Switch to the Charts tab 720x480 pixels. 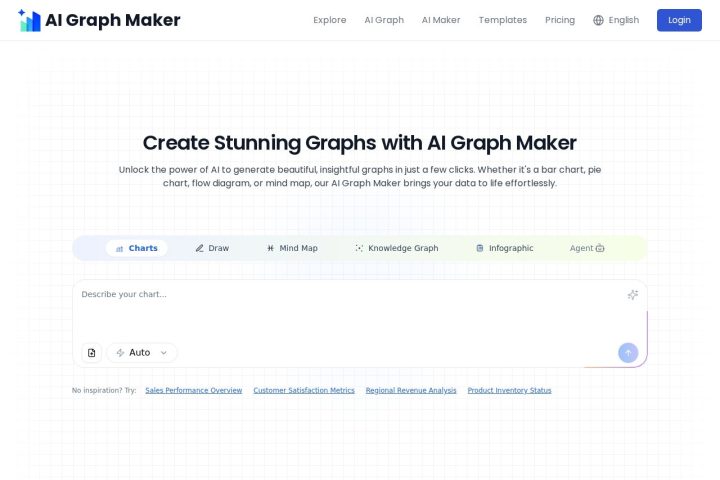136,248
